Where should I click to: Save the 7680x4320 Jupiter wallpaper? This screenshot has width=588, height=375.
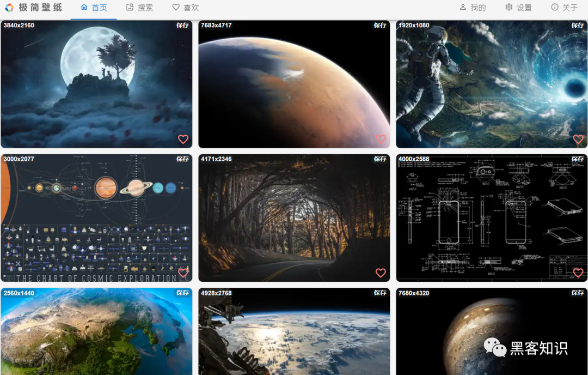(x=578, y=293)
